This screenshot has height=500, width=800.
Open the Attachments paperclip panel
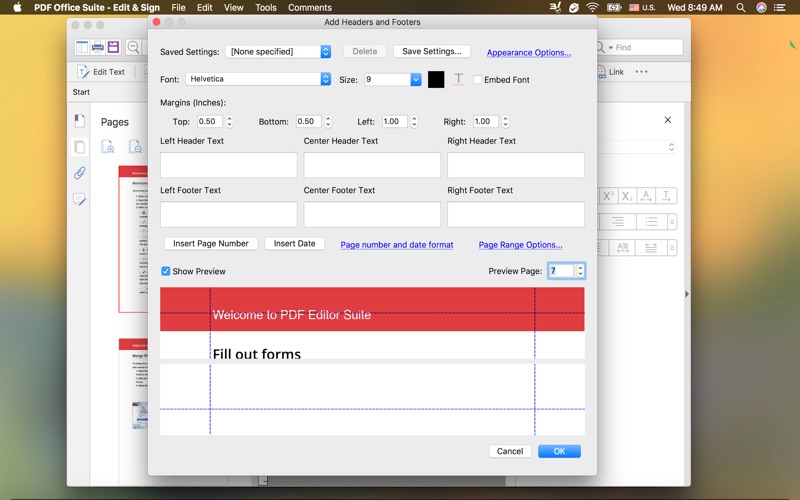pos(79,173)
